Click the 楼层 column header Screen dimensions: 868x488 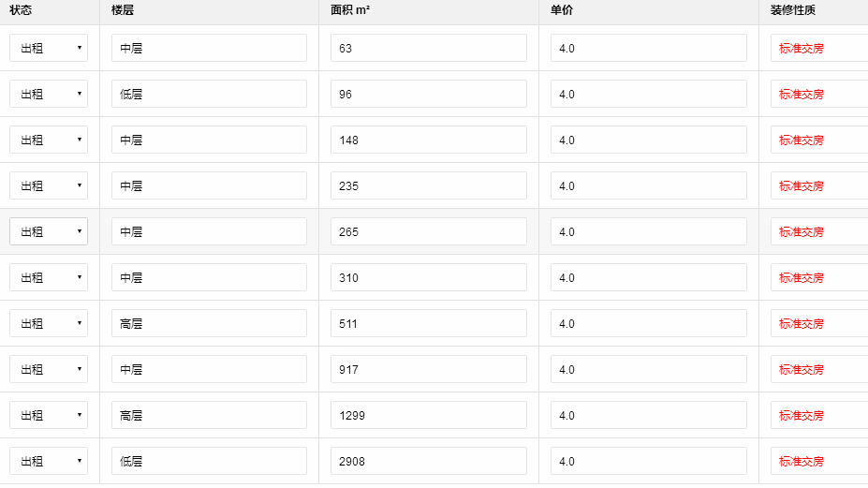coord(121,9)
